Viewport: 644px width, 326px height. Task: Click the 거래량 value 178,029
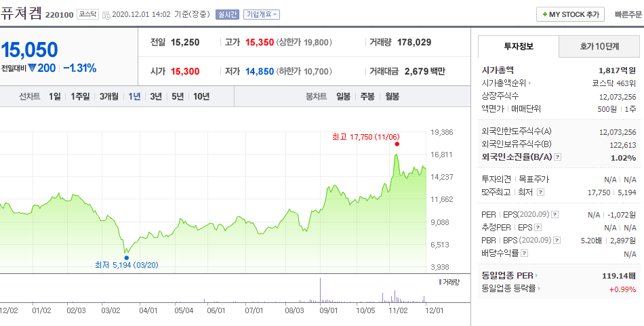point(414,42)
